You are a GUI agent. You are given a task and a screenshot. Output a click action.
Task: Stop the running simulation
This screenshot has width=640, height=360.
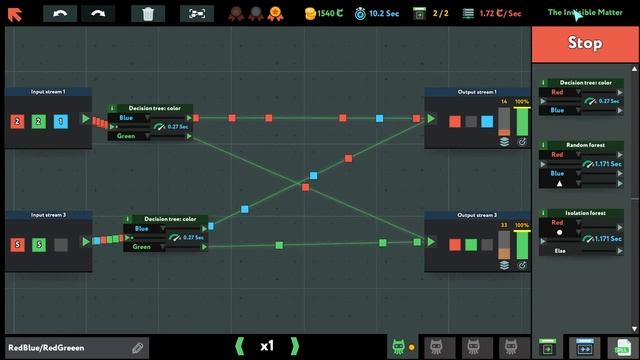pos(585,44)
